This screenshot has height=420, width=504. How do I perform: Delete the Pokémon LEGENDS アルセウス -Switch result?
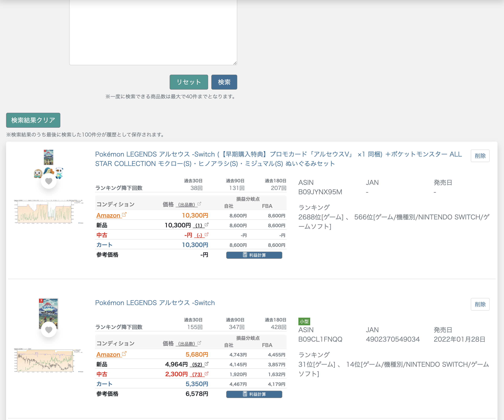pos(480,304)
